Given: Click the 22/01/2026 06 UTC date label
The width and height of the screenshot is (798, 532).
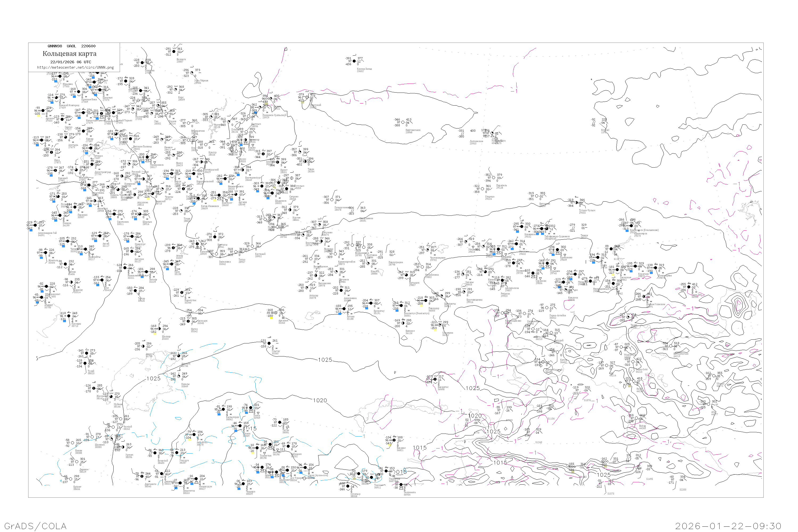Looking at the screenshot, I should tap(70, 62).
